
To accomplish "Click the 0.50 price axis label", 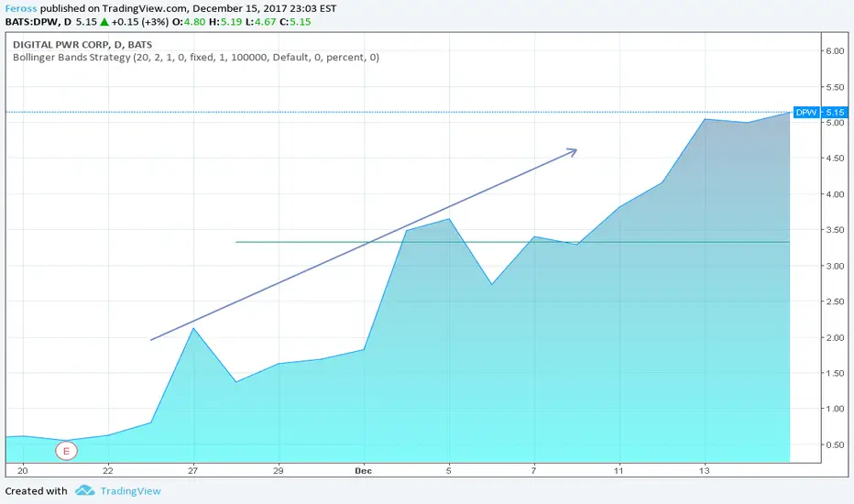I will click(x=835, y=444).
